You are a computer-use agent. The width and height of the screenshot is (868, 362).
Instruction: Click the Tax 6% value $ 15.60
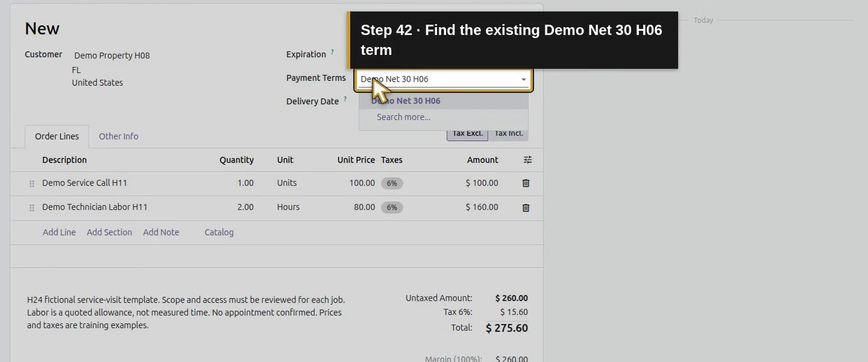pyautogui.click(x=514, y=313)
